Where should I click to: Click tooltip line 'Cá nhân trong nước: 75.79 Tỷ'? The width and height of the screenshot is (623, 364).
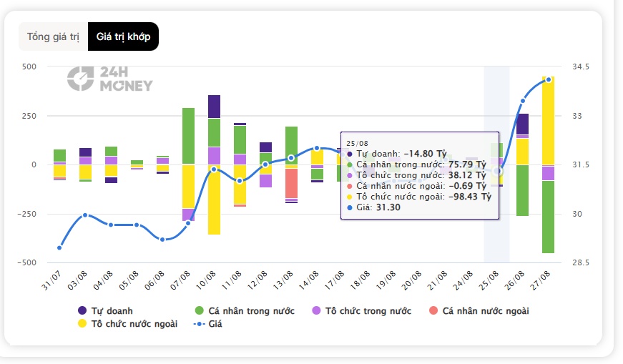(x=416, y=164)
